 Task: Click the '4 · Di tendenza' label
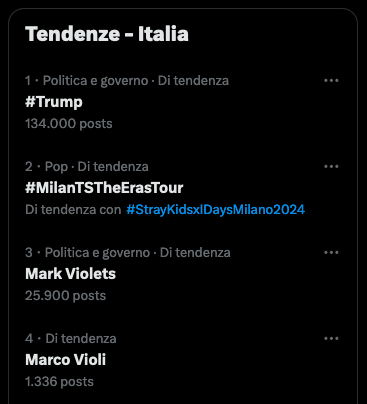click(71, 339)
